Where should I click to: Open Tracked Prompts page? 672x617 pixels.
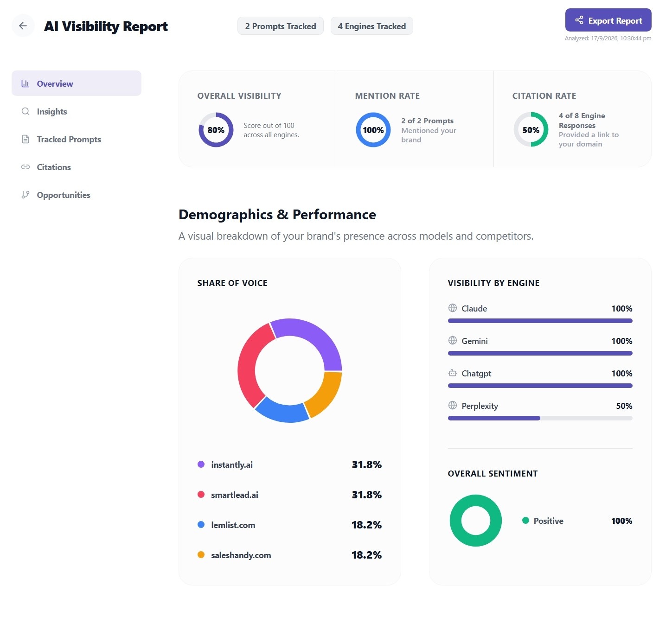click(77, 139)
